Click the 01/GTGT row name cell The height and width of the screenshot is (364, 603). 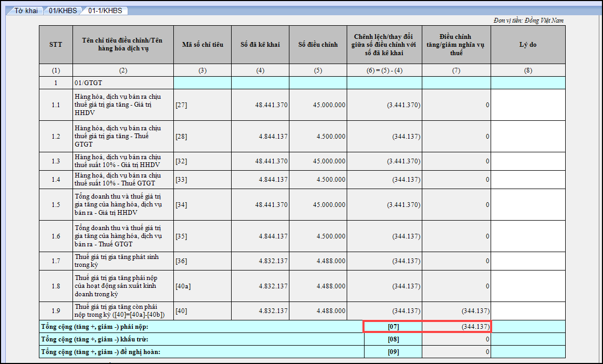[123, 83]
